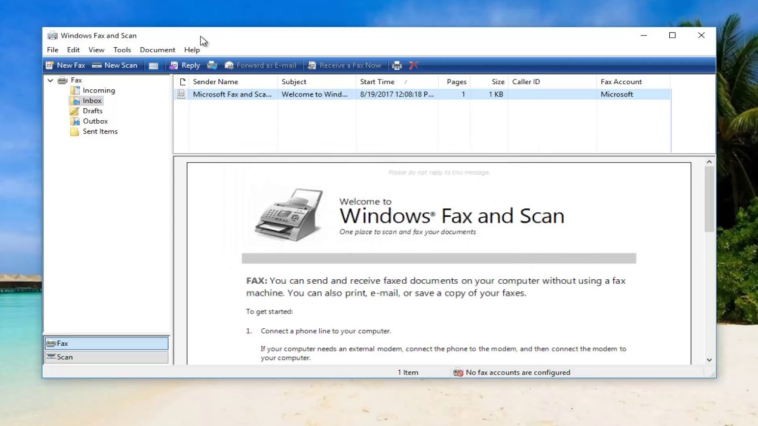This screenshot has width=758, height=426.
Task: Open the Edit menu
Action: pyautogui.click(x=73, y=50)
